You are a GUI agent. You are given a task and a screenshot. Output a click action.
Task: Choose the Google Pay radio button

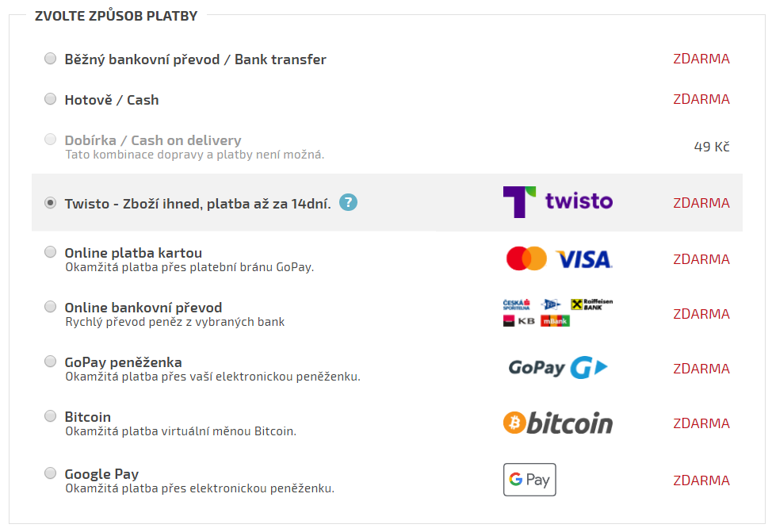click(x=50, y=473)
